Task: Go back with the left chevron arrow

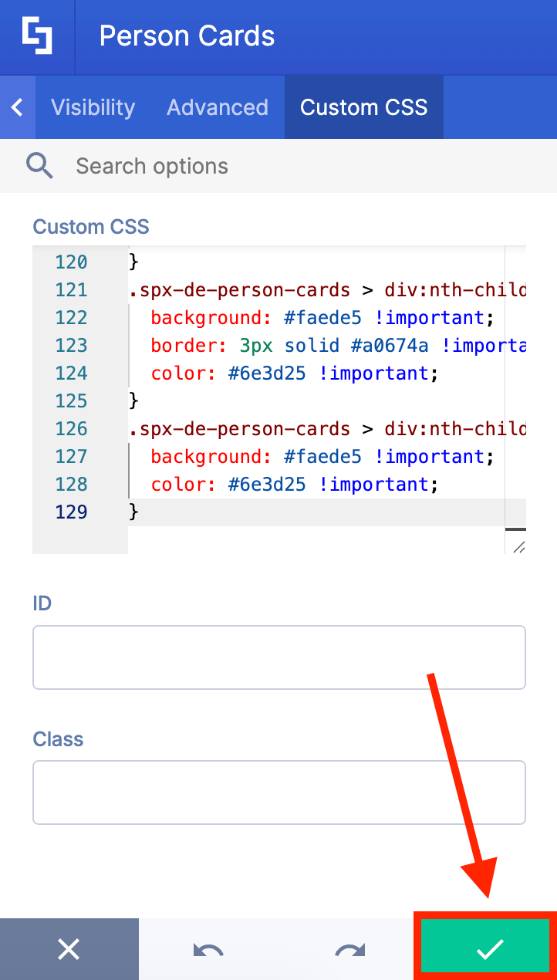Action: coord(17,107)
